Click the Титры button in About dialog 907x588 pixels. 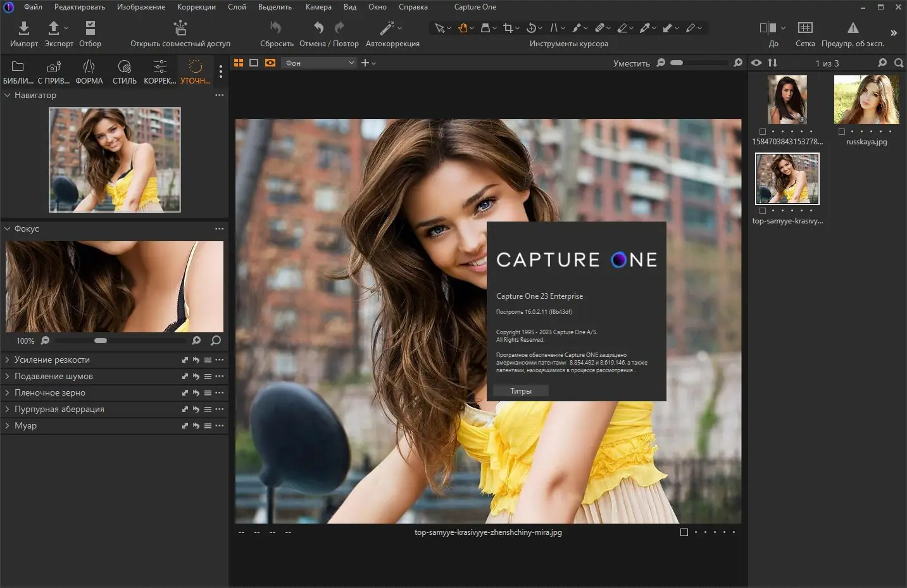521,391
